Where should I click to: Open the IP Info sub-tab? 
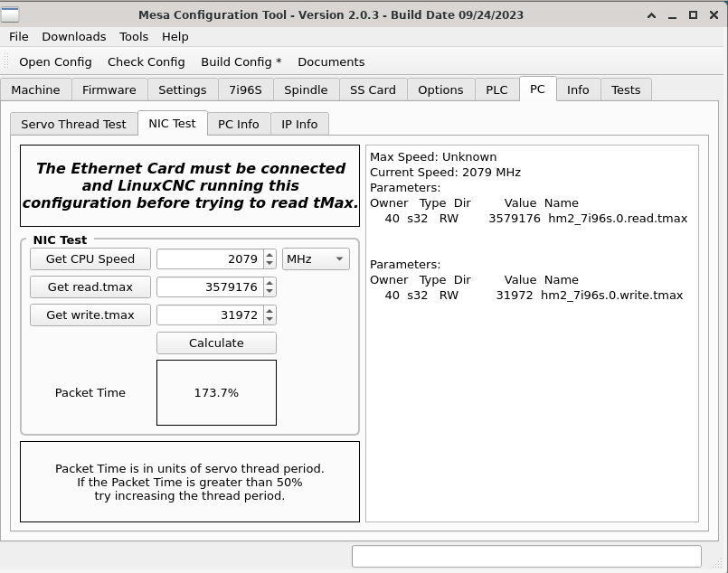pyautogui.click(x=299, y=124)
